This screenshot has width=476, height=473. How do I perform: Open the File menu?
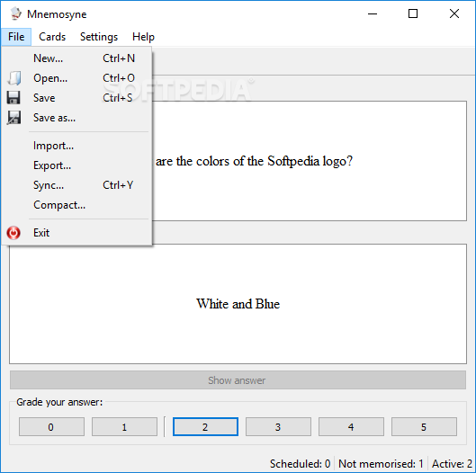point(16,37)
